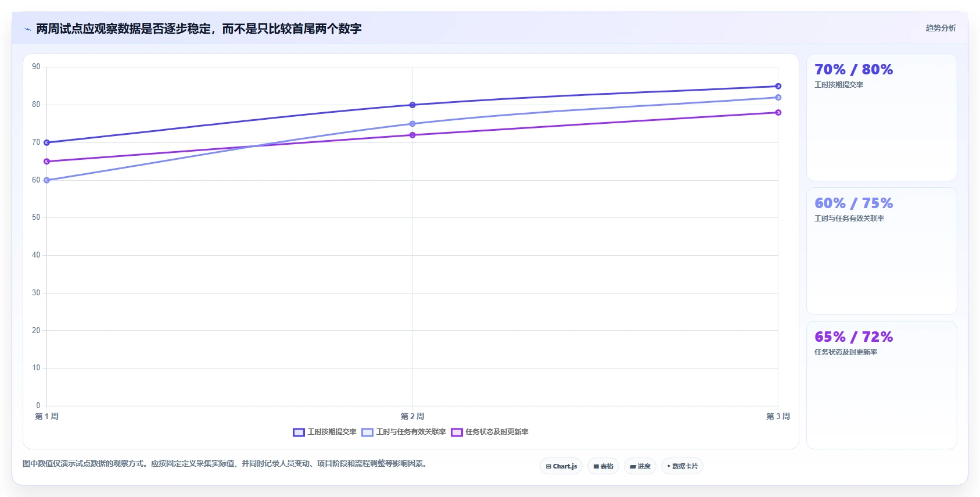
Task: Click the 第 3 周 x-axis label
Action: 778,416
